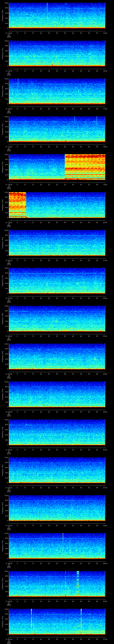The height and width of the screenshot is (644, 114).
Task: Click the 21:22:00 start time label
Action: tap(9, 336)
